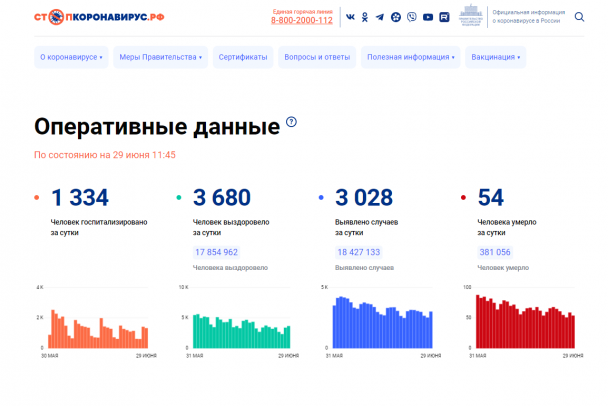Click the Russian Government emblem logo
This screenshot has width=608, height=406.
pyautogui.click(x=470, y=17)
